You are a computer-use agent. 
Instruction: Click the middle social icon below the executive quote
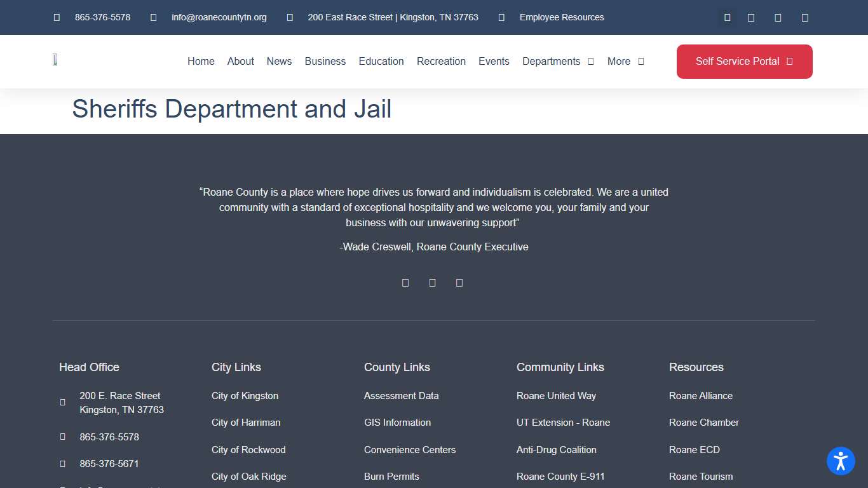pos(432,282)
